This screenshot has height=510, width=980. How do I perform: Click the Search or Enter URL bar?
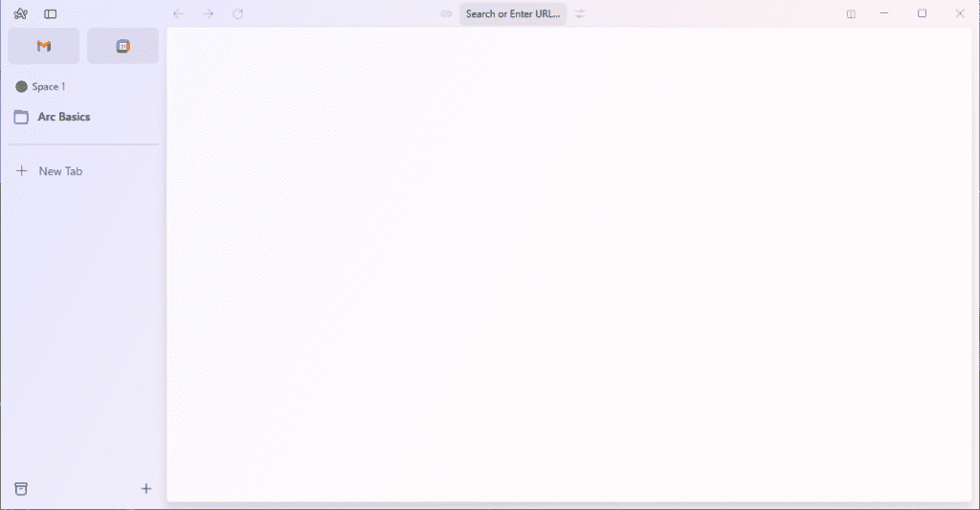point(513,13)
